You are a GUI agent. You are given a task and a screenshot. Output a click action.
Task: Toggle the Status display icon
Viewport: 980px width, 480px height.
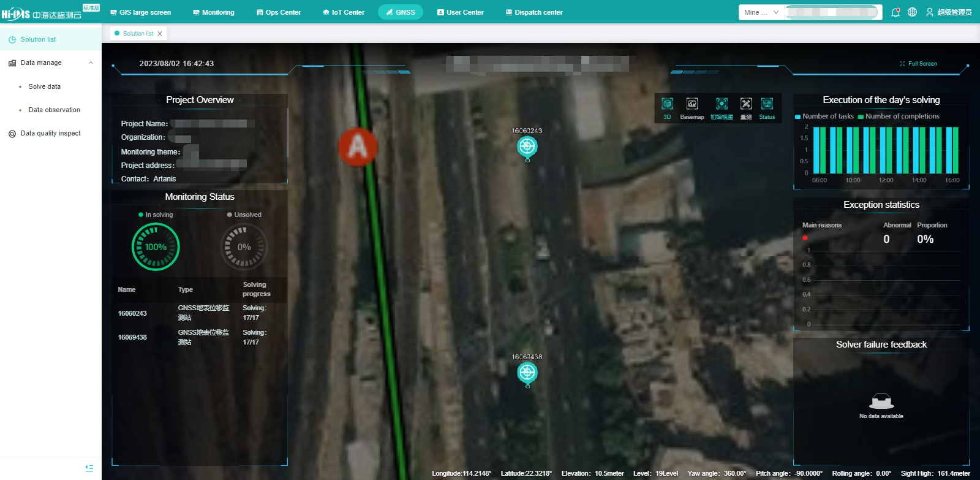767,104
